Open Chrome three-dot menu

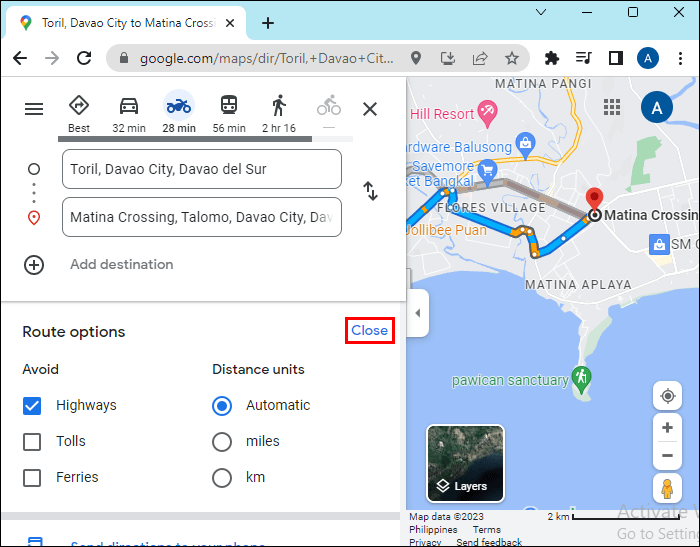(680, 58)
